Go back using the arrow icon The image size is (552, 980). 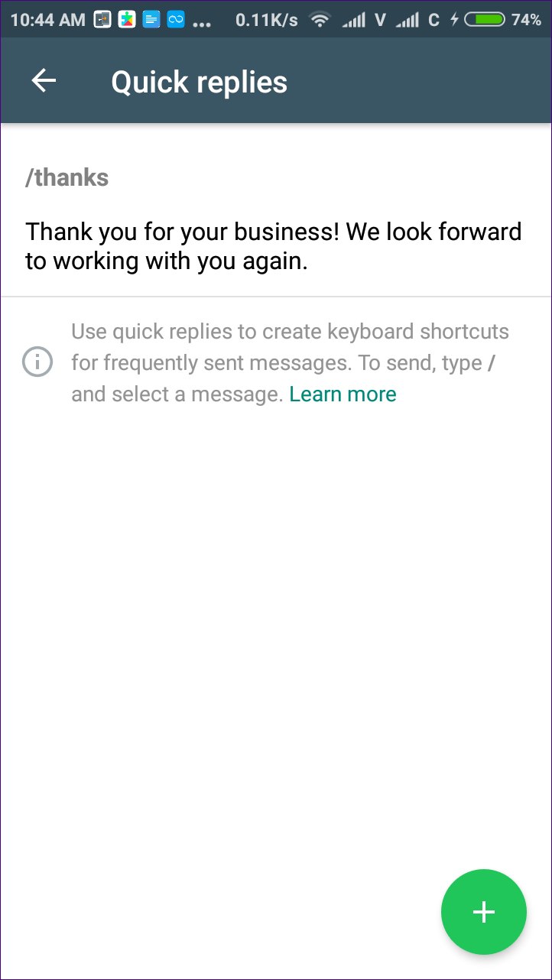click(x=44, y=81)
